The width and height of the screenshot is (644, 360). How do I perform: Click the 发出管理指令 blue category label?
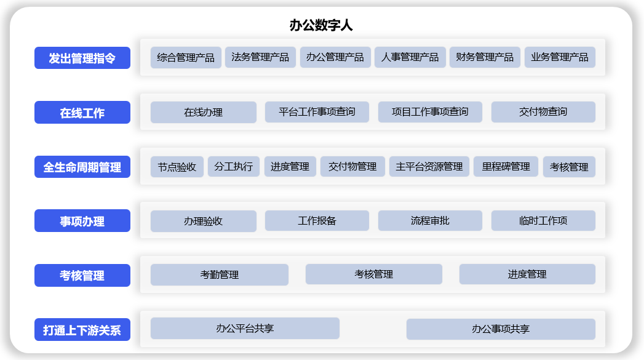pyautogui.click(x=82, y=58)
